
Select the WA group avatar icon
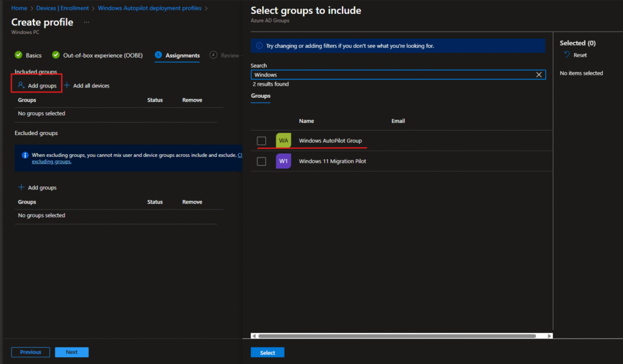(284, 141)
